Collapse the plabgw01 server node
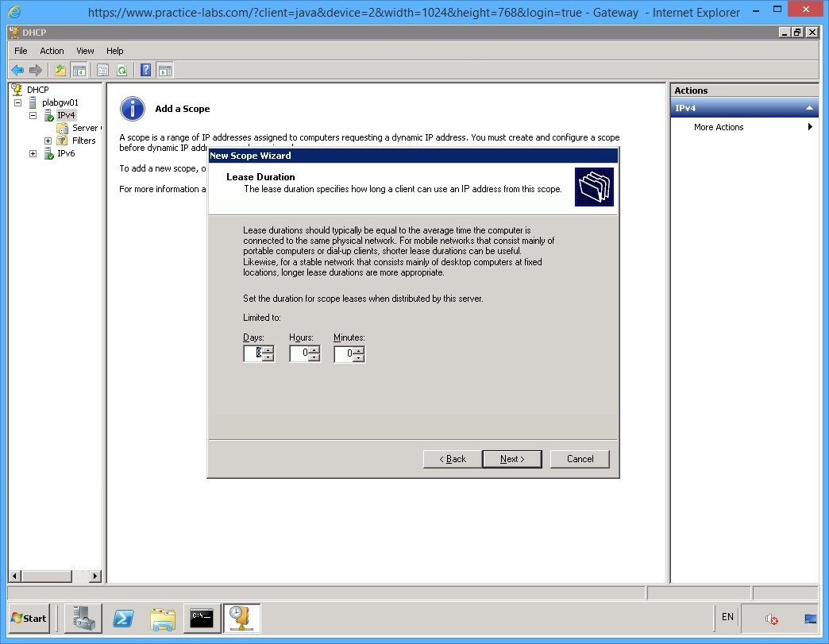The height and width of the screenshot is (644, 829). [17, 102]
